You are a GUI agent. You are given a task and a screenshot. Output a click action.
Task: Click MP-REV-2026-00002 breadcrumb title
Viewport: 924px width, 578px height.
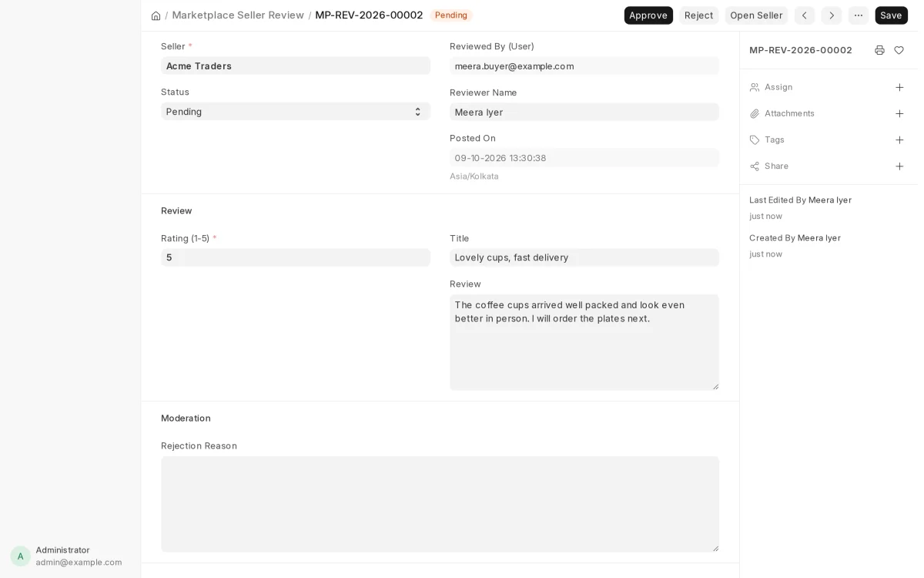click(x=369, y=15)
